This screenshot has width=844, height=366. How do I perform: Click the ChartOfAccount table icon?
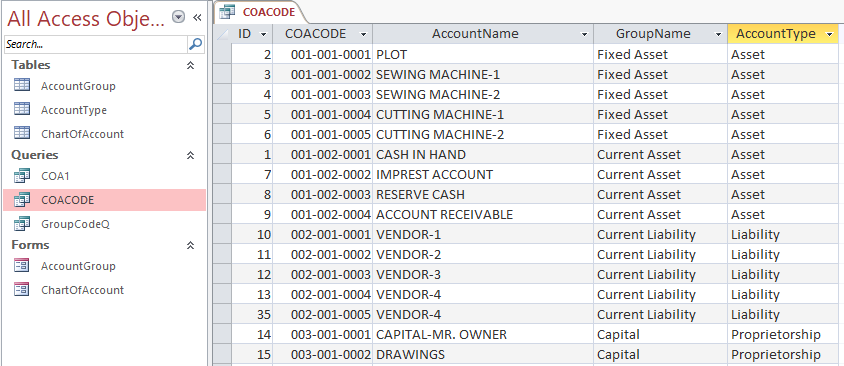point(22,133)
